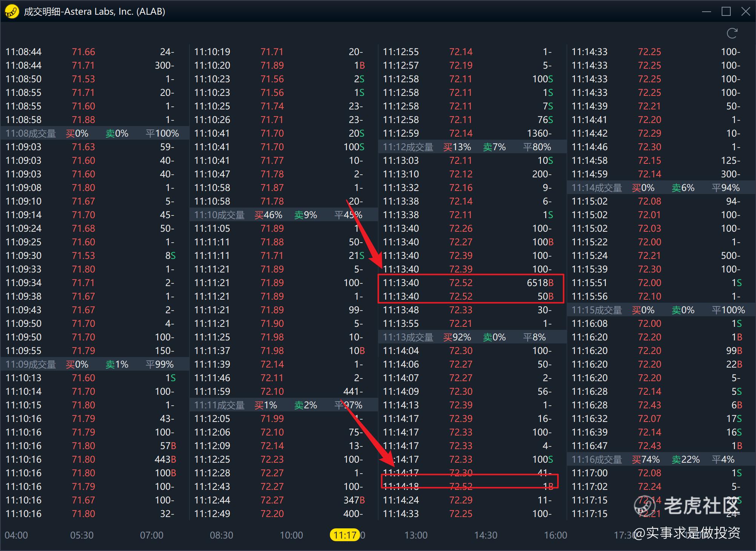This screenshot has width=756, height=551.
Task: Select the 11:11:59 trade of 441 shares
Action: (283, 391)
